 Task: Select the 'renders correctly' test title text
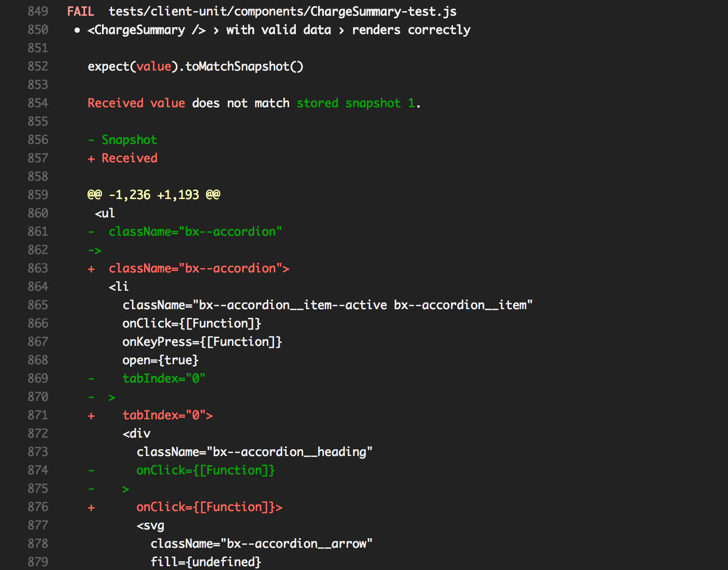411,30
